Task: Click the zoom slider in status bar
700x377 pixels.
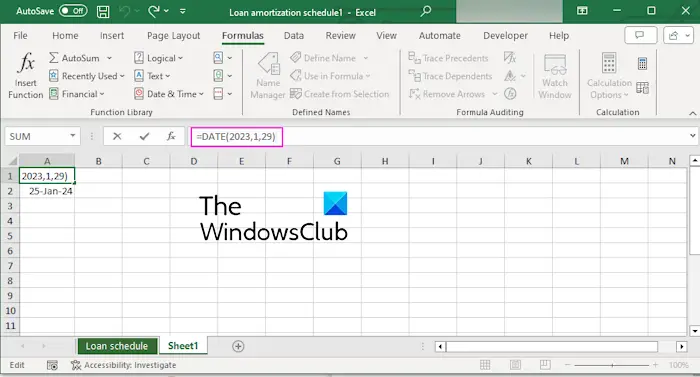Action: click(612, 365)
